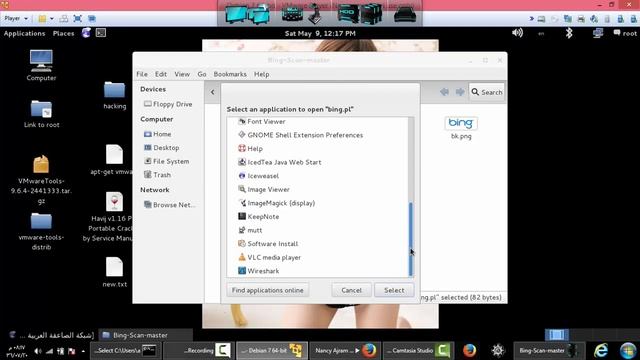Open the volume speaker icon in panel

[x=518, y=33]
